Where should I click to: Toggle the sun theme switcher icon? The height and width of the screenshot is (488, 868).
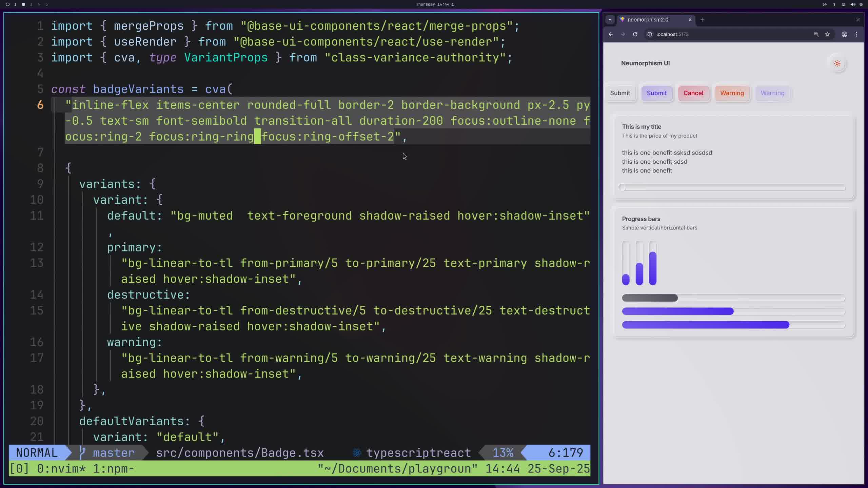pyautogui.click(x=837, y=63)
